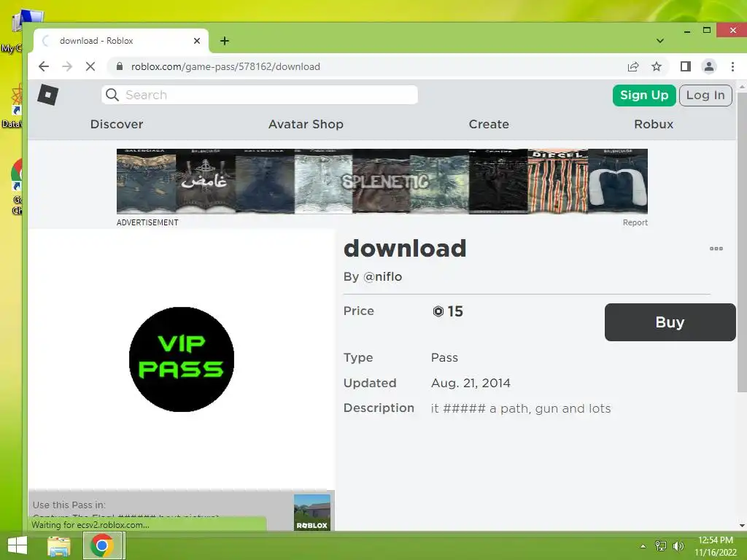Screen dimensions: 747x560
Task: Show hidden tray icons arrow
Action: pos(643,546)
